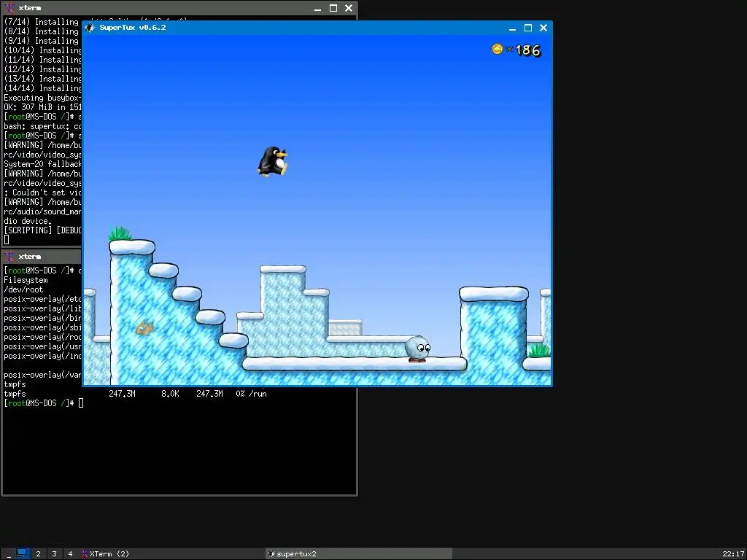The height and width of the screenshot is (560, 747).
Task: Click the X icon of the upper xterm window
Action: click(9, 8)
